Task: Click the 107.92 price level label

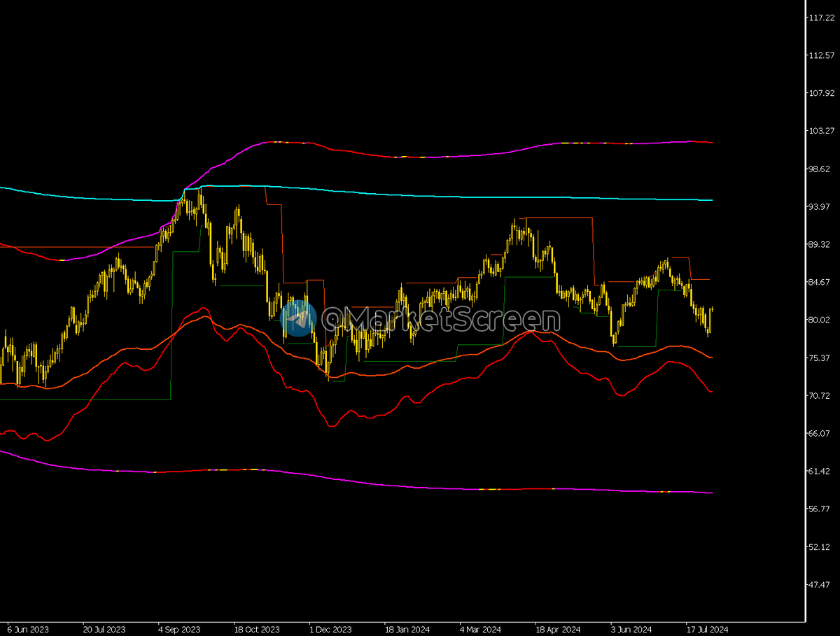Action: [822, 93]
